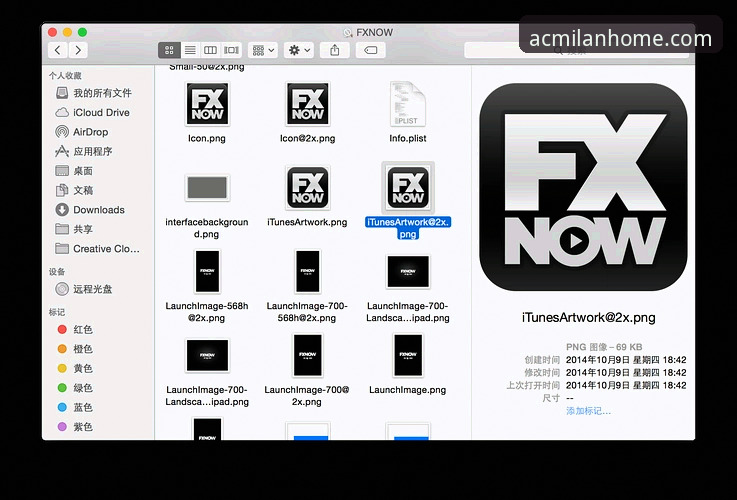Select the LaunchImage-700-568h@2x.png thumbnail

(307, 272)
